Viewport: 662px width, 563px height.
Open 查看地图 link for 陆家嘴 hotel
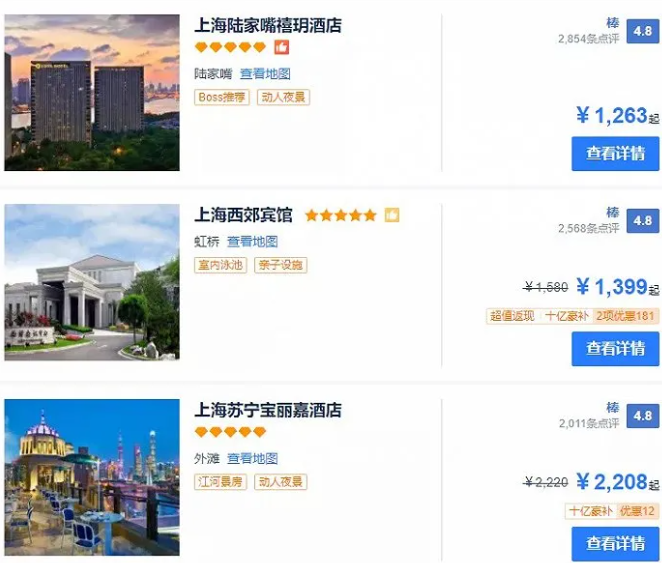(x=265, y=74)
